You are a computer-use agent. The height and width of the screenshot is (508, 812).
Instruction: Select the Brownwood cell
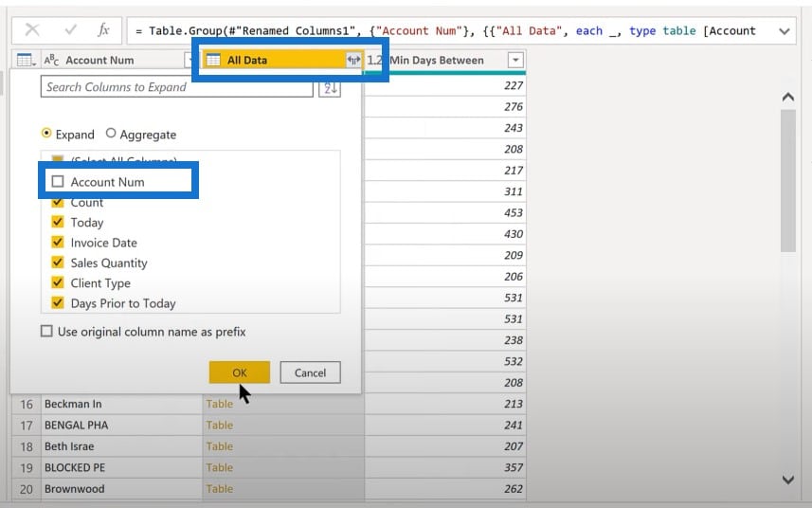(x=121, y=489)
